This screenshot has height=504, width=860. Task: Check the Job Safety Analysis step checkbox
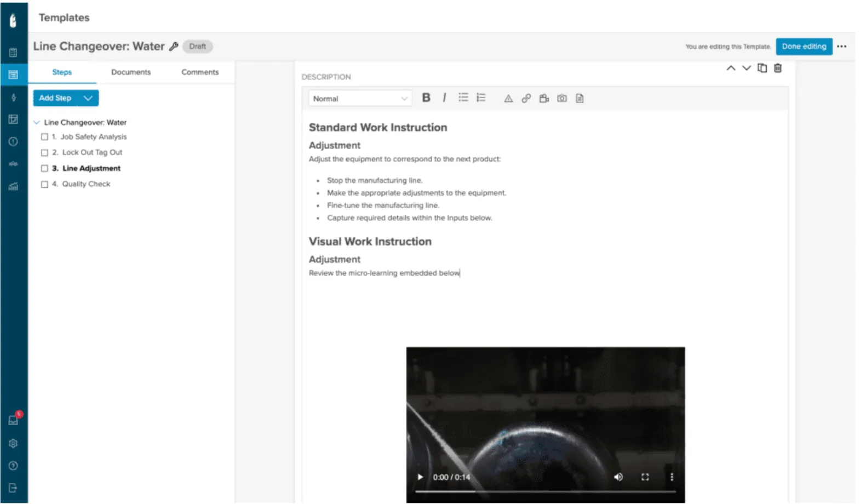(44, 137)
